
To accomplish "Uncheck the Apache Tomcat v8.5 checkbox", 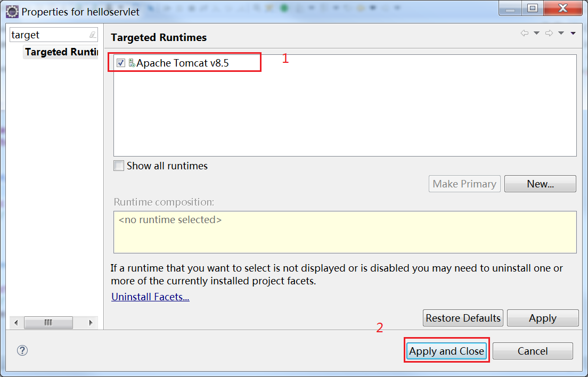I will click(121, 63).
